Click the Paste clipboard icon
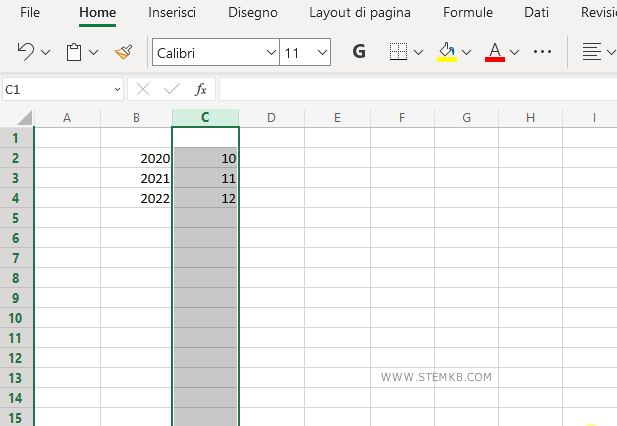617x426 pixels. point(74,51)
